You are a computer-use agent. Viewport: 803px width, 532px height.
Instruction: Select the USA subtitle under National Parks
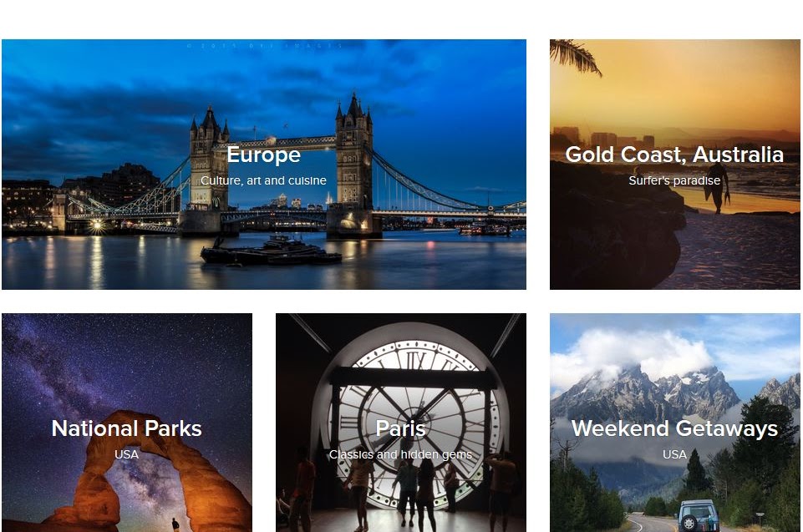[126, 454]
